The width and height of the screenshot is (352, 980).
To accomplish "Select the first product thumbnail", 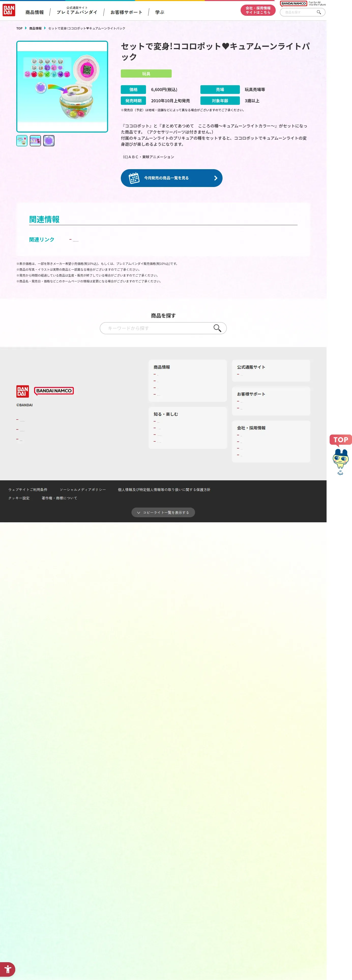I will click(22, 141).
